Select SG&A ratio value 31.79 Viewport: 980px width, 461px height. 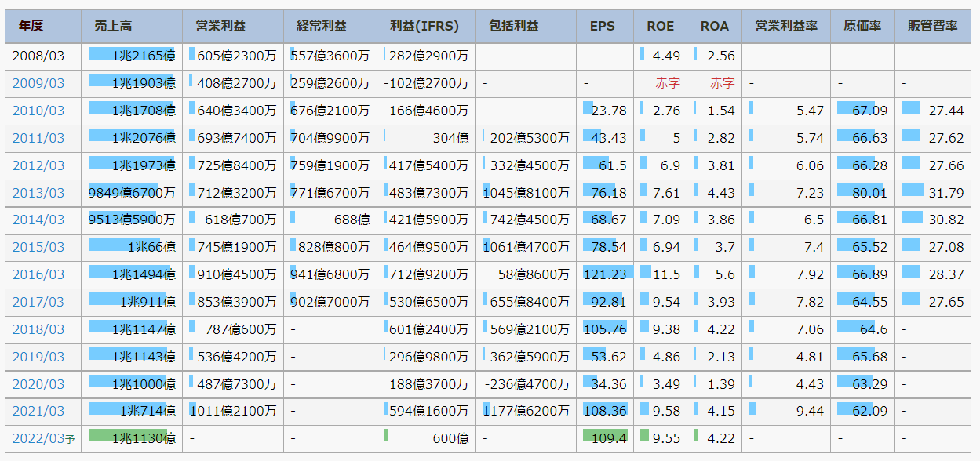(946, 193)
